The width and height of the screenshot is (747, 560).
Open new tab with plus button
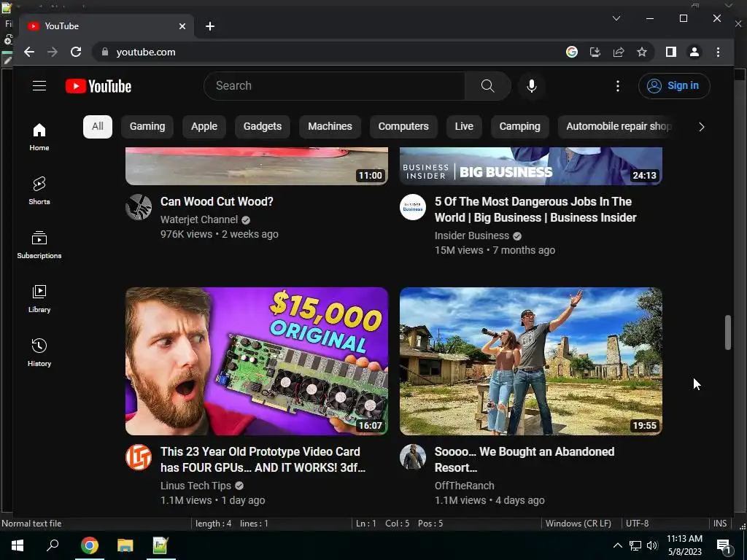point(209,26)
